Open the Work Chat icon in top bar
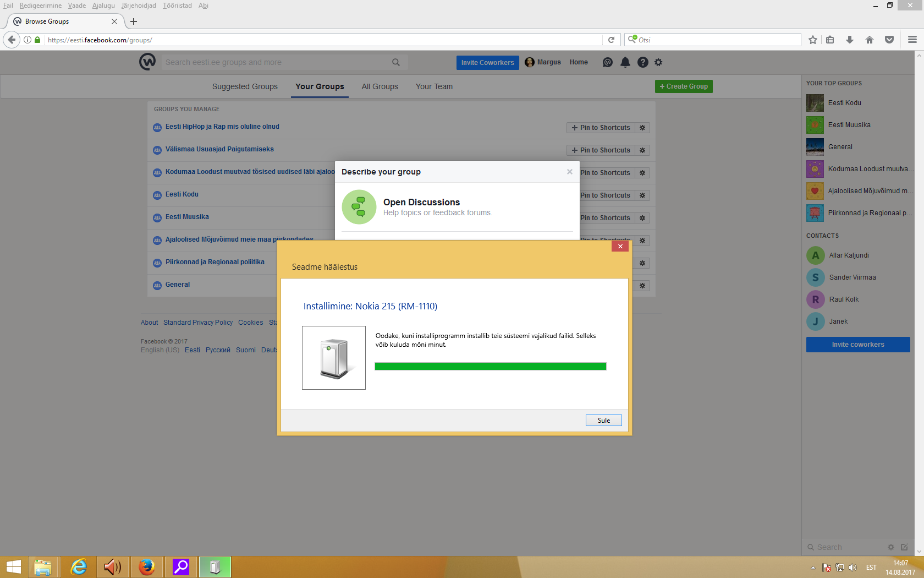 tap(608, 62)
